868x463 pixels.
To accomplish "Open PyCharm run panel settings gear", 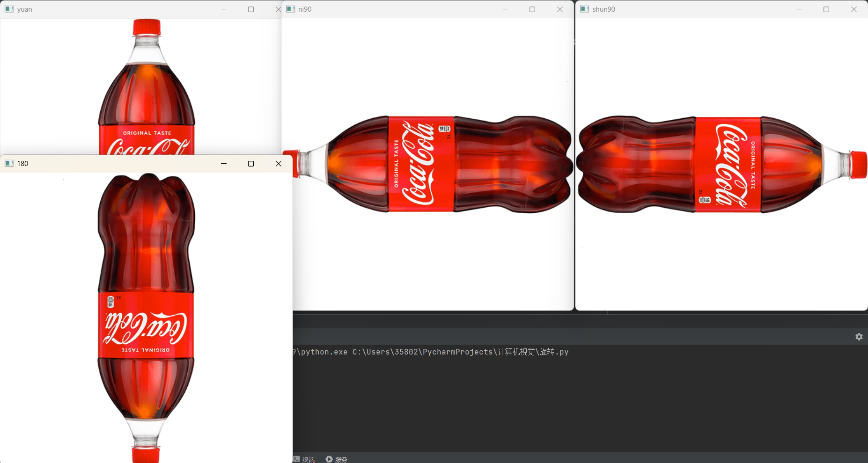I will pos(859,337).
